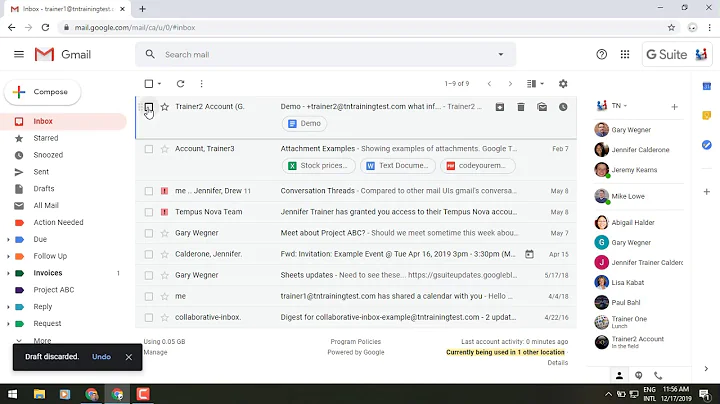Image resolution: width=720 pixels, height=404 pixels.
Task: Open the Tasks side panel icon
Action: tap(707, 145)
